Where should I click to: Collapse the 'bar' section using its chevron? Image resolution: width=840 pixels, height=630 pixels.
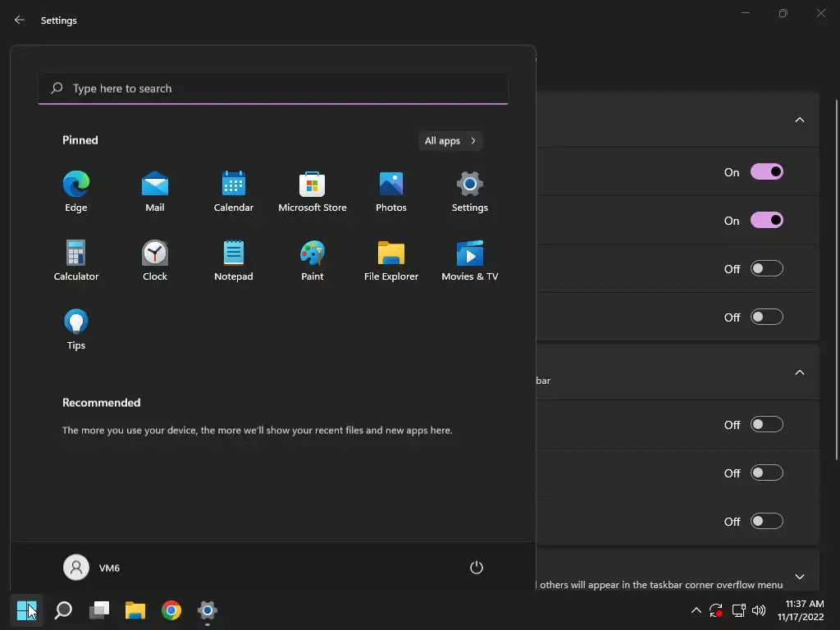(x=799, y=372)
